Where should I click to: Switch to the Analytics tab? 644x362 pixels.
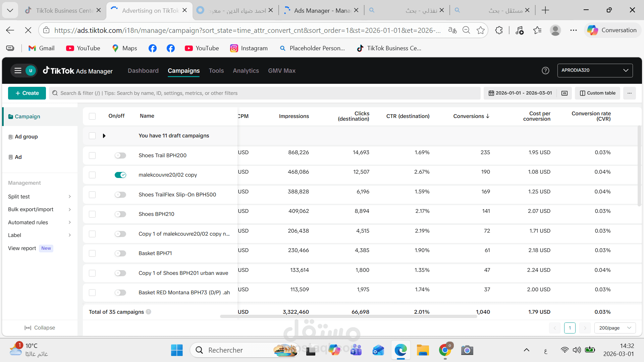[246, 71]
